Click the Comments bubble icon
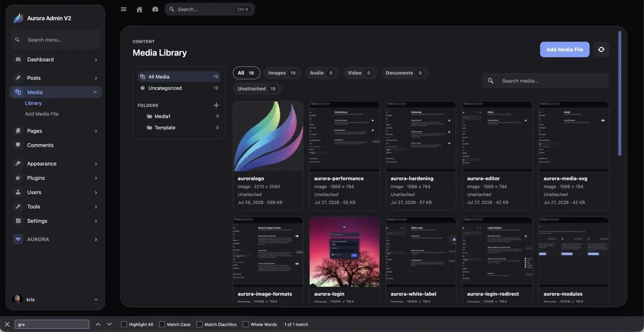 [x=18, y=145]
